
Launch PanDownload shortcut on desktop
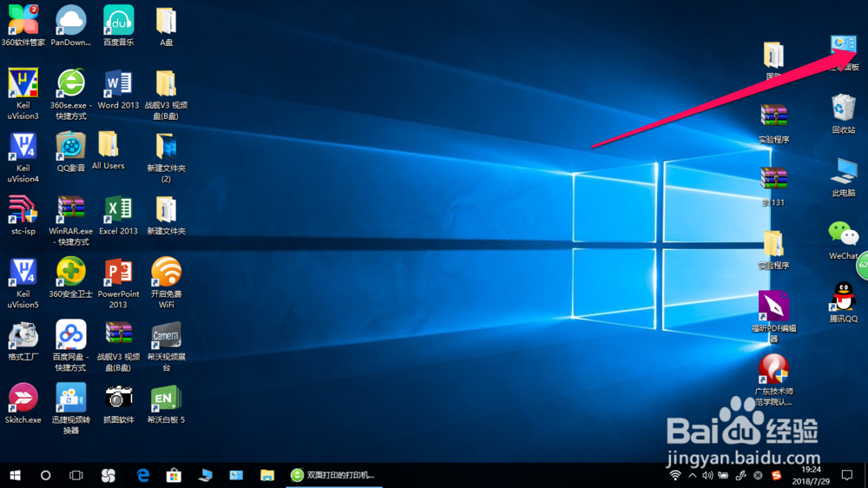[71, 20]
